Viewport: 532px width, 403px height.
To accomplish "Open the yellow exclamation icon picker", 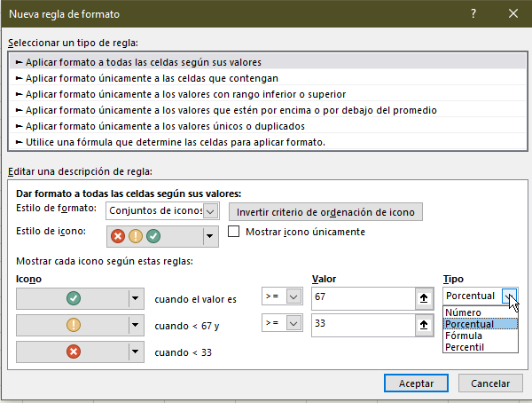I will (135, 326).
